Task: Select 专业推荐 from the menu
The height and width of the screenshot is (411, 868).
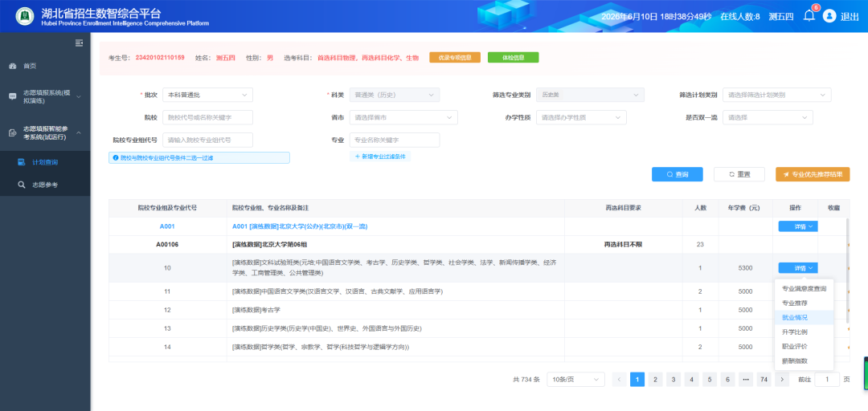Action: tap(804, 303)
